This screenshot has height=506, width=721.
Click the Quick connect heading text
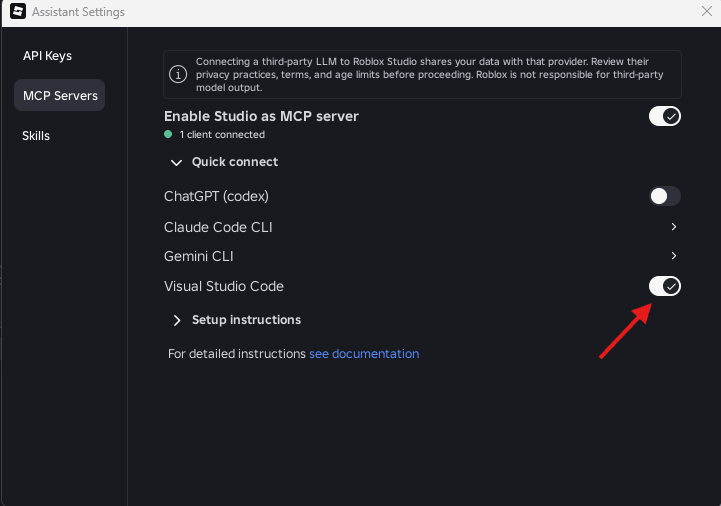(x=235, y=162)
